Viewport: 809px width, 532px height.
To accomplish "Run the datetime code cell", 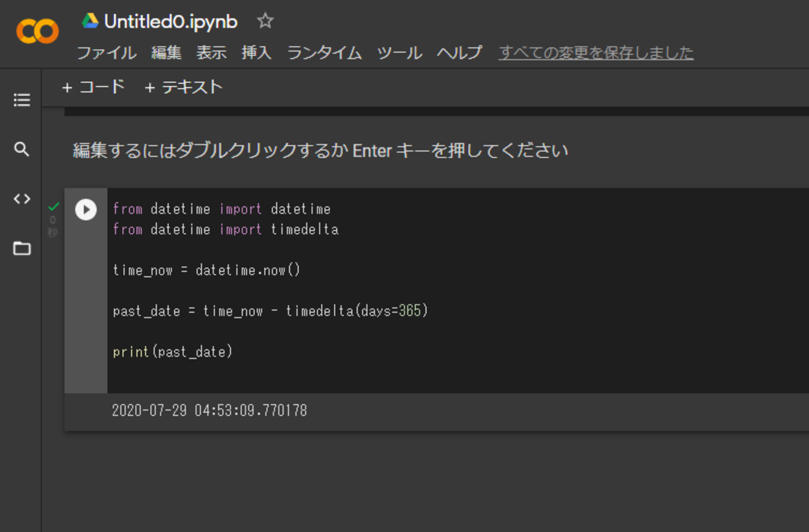I will pyautogui.click(x=86, y=210).
